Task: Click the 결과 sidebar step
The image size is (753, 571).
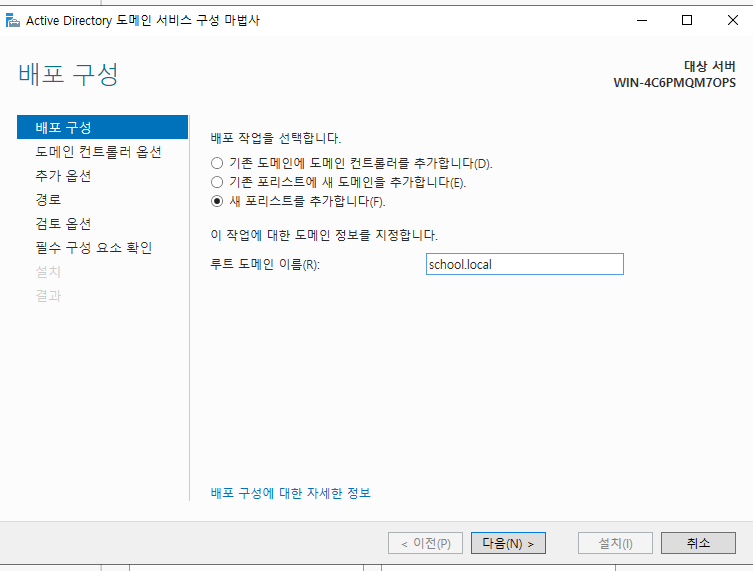Action: point(48,296)
